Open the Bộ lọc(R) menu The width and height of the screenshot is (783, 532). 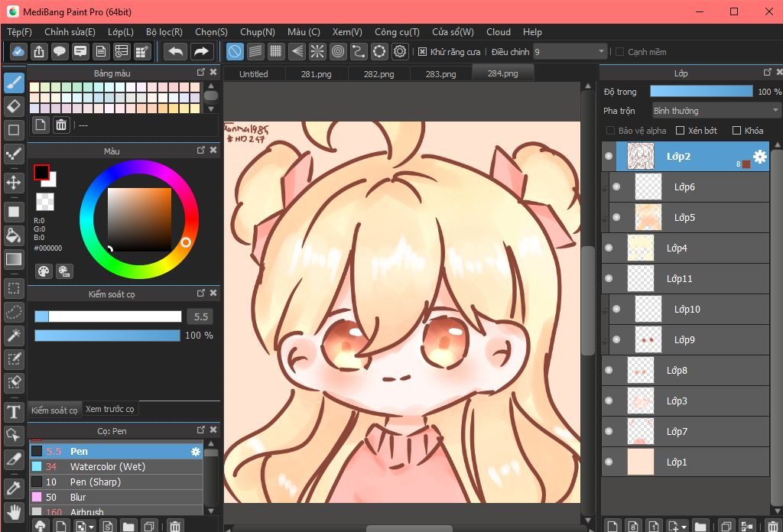pos(164,32)
